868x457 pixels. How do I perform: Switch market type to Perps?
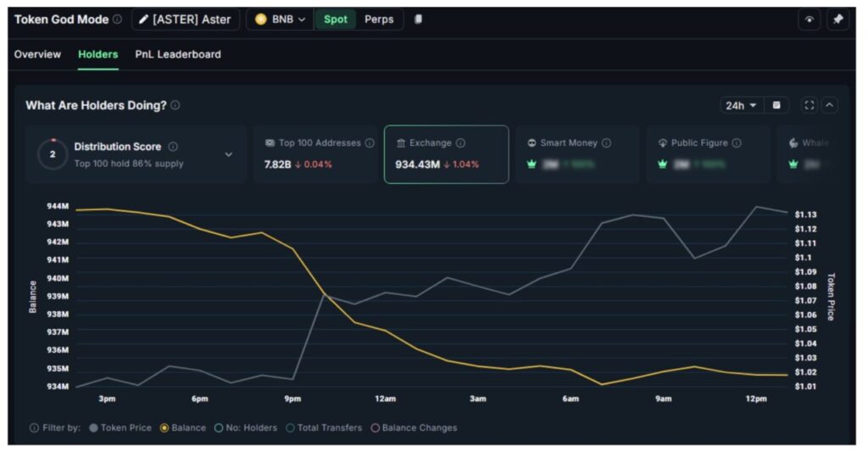(379, 20)
